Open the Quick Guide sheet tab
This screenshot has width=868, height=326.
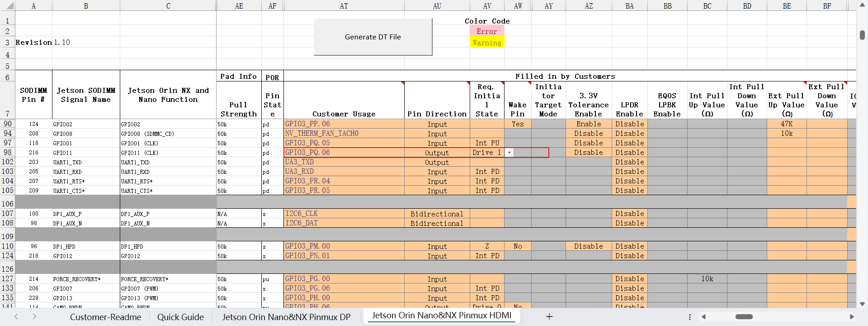180,317
